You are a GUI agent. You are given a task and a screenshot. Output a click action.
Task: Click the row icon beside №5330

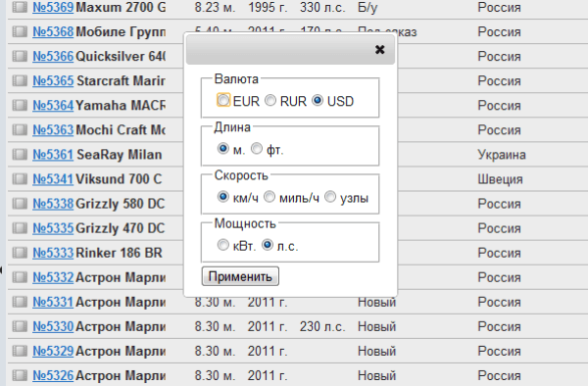20,326
